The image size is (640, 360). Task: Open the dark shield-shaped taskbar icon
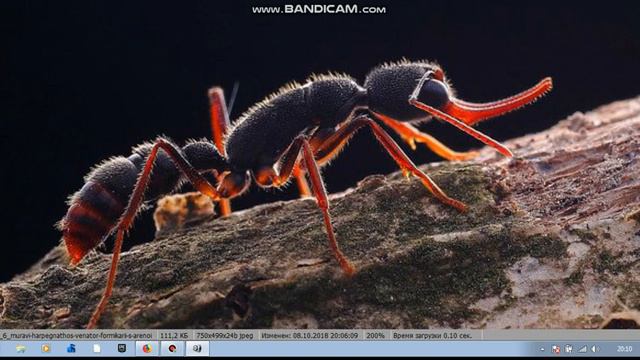point(122,348)
